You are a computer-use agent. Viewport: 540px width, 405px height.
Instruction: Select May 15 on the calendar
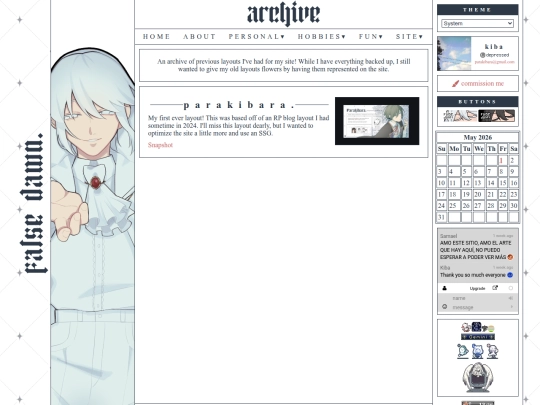(502, 183)
